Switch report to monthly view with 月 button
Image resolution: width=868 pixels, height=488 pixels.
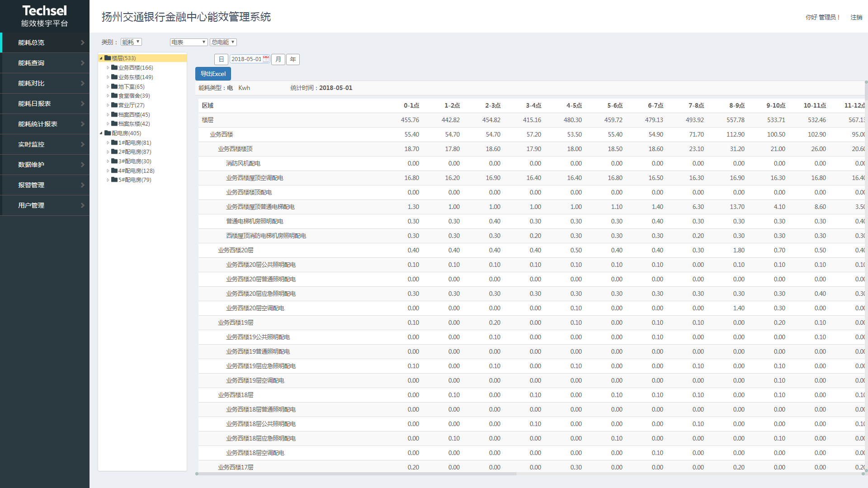tap(278, 59)
